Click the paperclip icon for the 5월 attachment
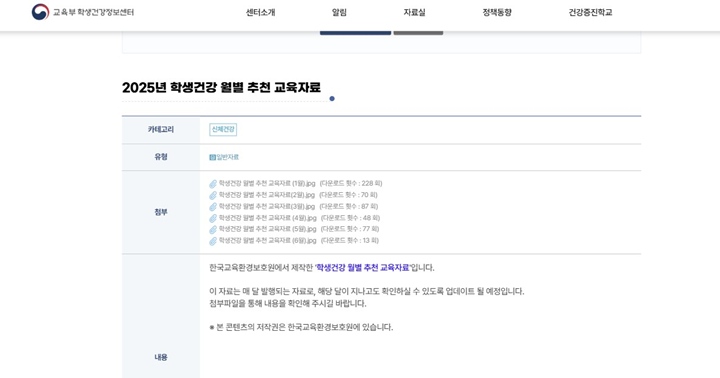 (213, 229)
